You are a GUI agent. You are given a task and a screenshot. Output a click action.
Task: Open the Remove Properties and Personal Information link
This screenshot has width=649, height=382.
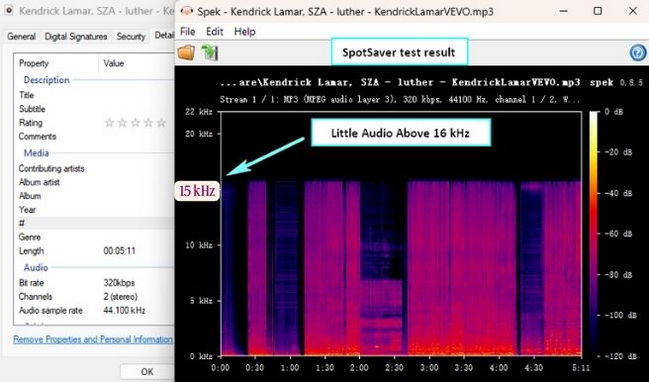coord(93,339)
